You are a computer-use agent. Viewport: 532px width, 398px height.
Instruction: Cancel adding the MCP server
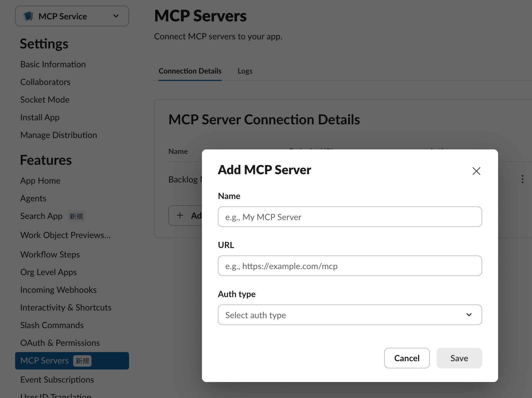407,358
